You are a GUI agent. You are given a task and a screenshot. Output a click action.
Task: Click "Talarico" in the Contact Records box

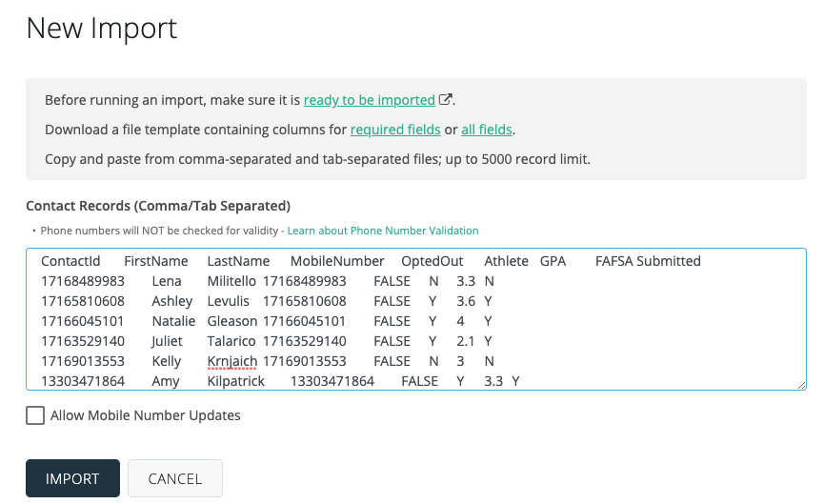(232, 341)
